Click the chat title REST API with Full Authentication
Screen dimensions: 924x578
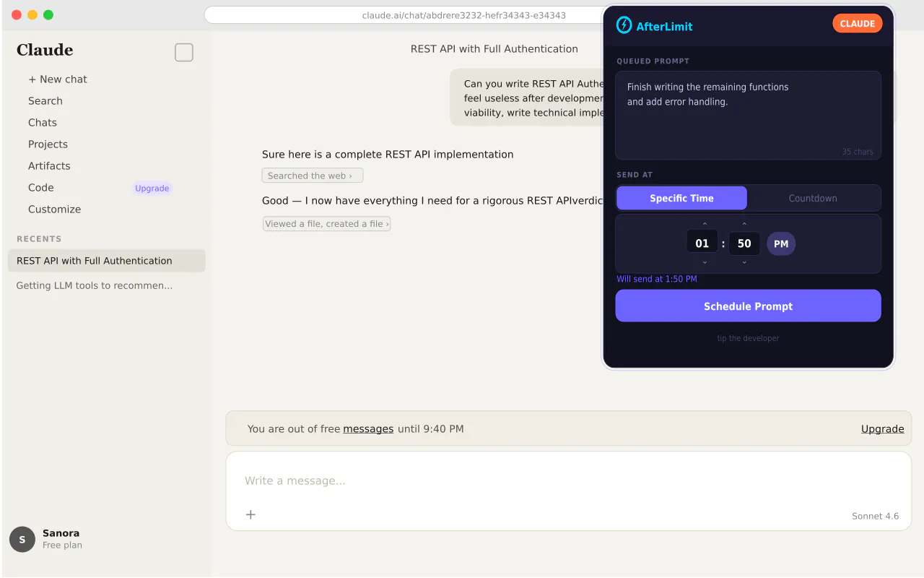point(494,49)
